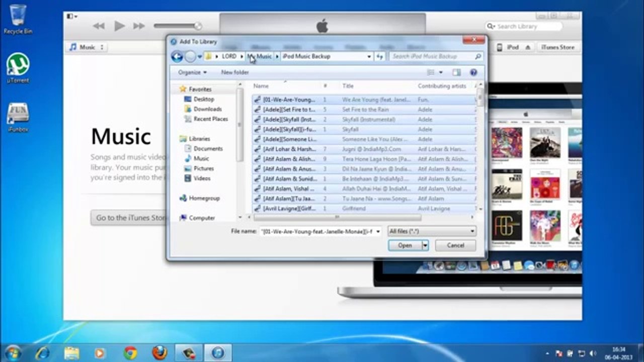
Task: Click the iTunes rewind button
Action: (99, 26)
